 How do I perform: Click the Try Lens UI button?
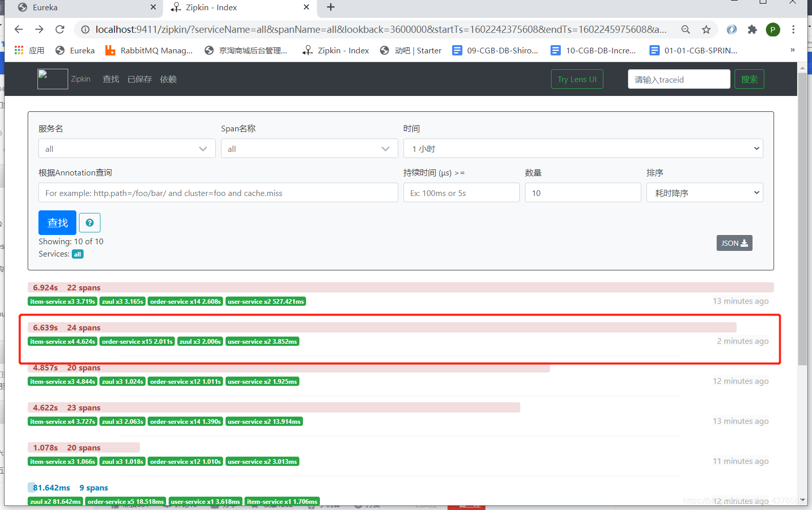pyautogui.click(x=577, y=79)
